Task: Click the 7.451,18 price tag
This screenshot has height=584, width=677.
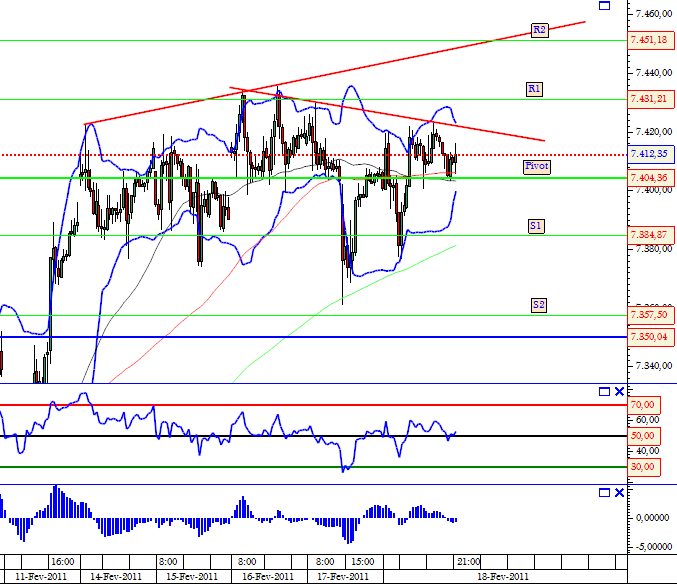Action: (x=651, y=40)
